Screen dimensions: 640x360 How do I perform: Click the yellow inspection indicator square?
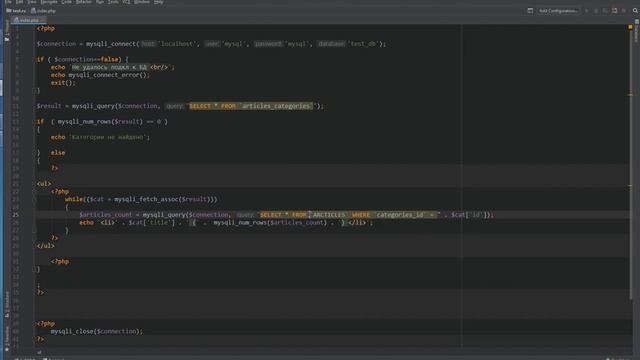point(630,27)
